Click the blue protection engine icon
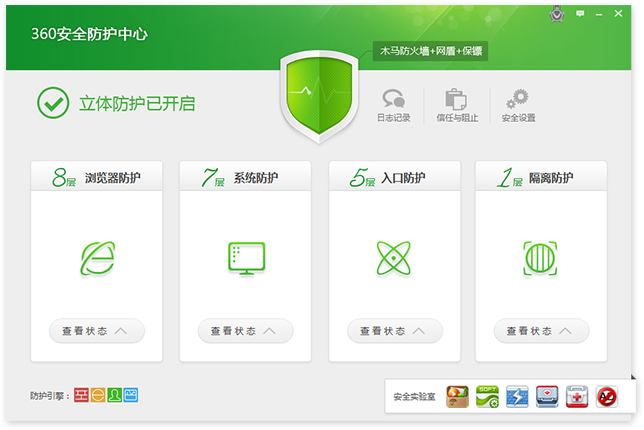This screenshot has height=430, width=644. click(131, 396)
